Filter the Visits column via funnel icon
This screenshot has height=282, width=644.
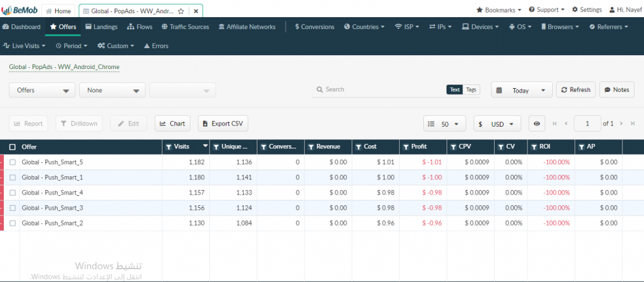pyautogui.click(x=169, y=147)
